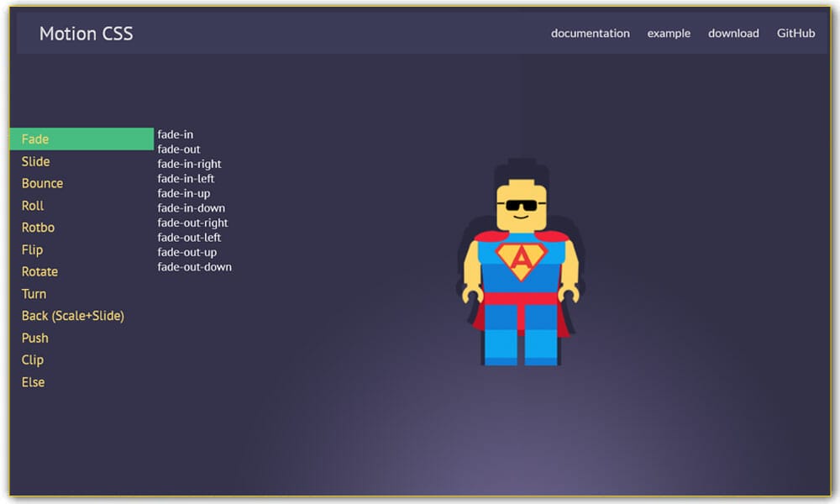Open the example page
This screenshot has width=840, height=504.
coord(669,34)
